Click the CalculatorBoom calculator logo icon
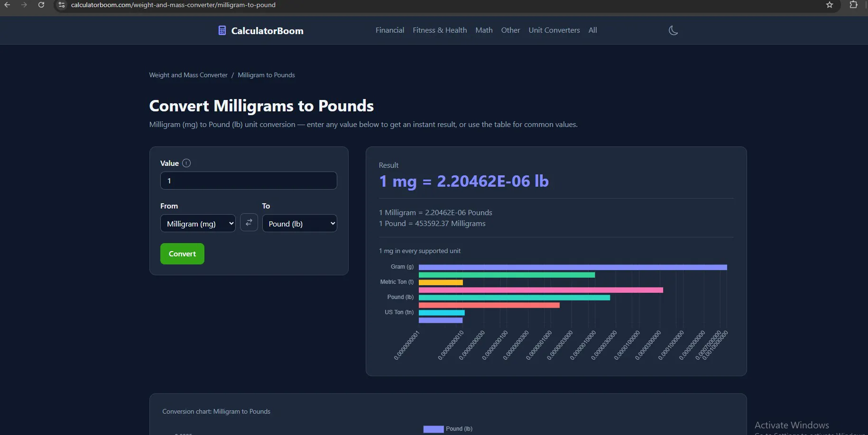 coord(222,30)
